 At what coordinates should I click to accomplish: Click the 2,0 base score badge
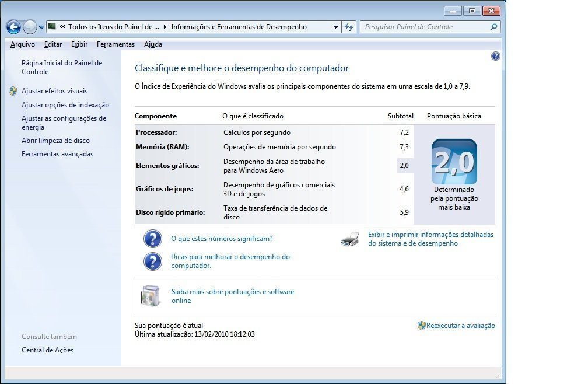point(454,162)
